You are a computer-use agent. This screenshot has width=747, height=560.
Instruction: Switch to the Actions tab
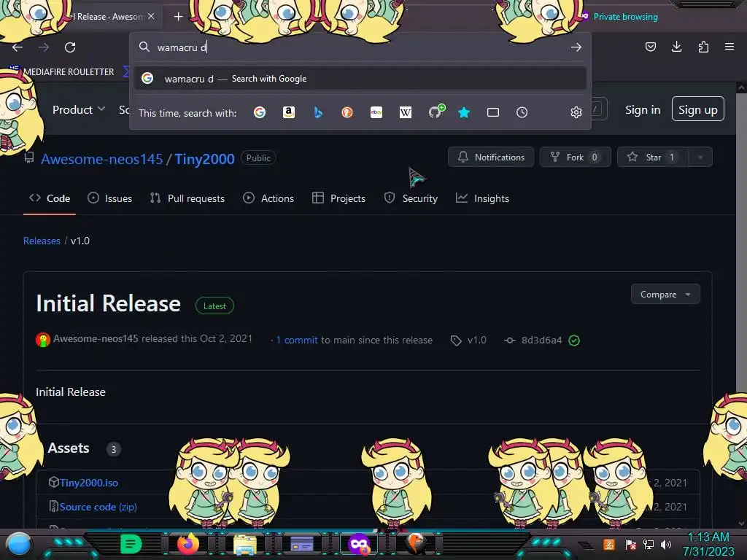268,198
